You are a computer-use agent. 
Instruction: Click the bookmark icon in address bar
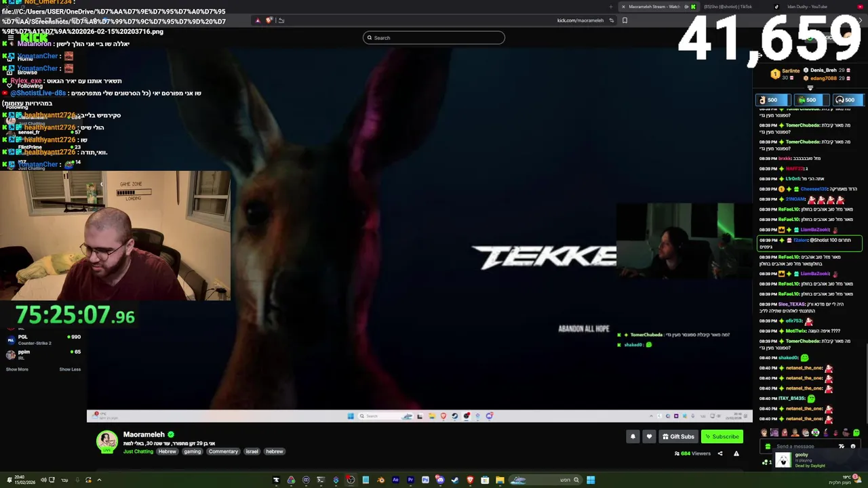point(625,20)
